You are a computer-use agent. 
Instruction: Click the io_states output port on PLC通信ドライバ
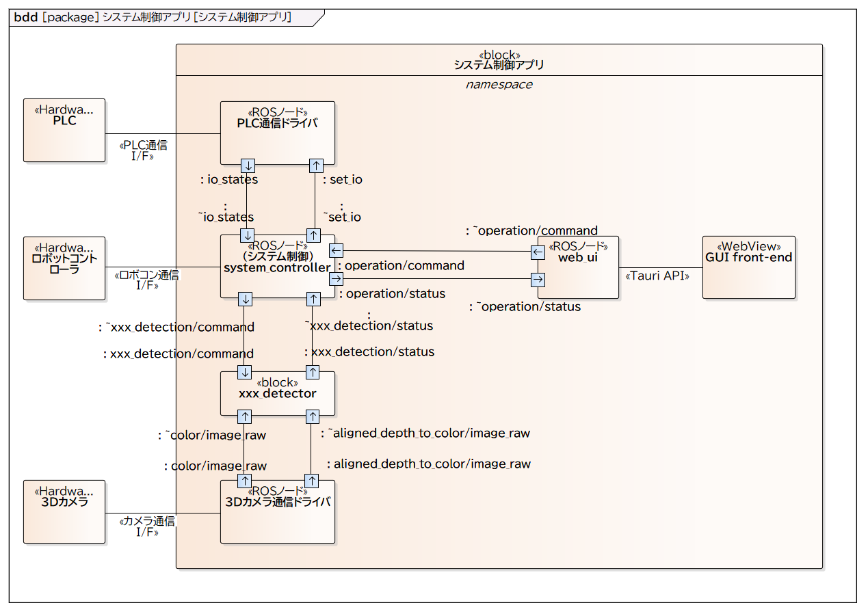tap(248, 165)
